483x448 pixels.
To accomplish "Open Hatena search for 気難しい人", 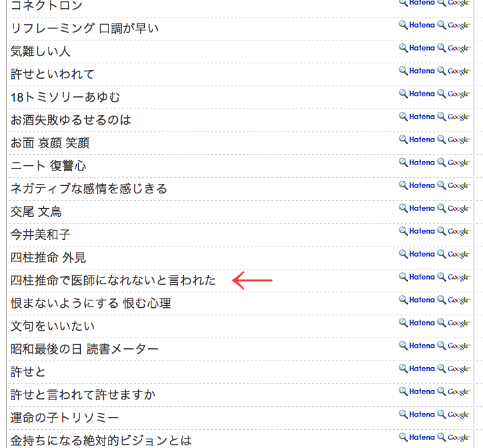I will [417, 48].
